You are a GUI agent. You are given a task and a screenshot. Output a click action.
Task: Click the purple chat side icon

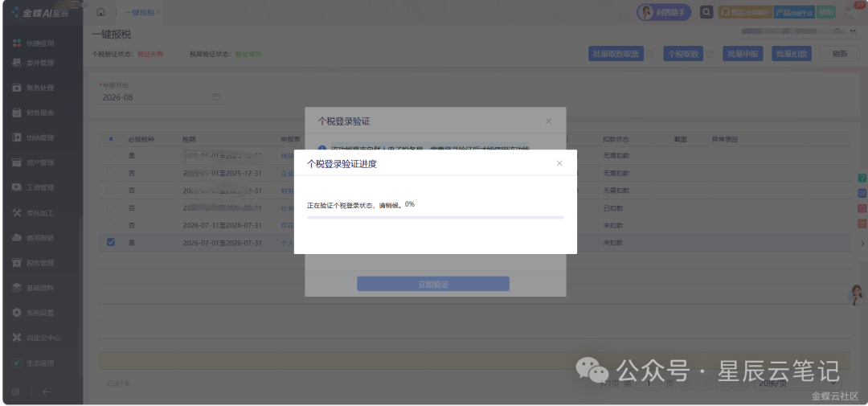[x=862, y=193]
